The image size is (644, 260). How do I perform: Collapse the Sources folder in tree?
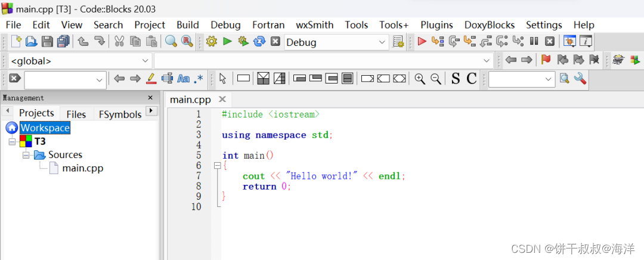pos(26,155)
